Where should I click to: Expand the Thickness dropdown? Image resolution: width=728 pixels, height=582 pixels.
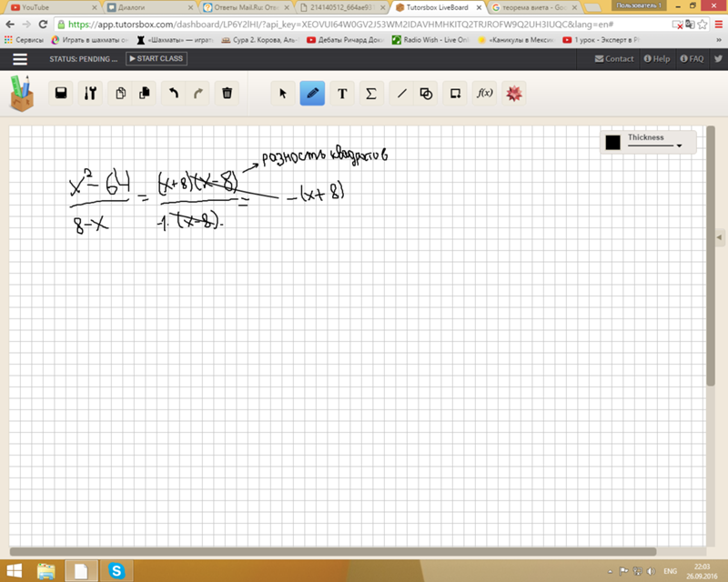[x=679, y=145]
